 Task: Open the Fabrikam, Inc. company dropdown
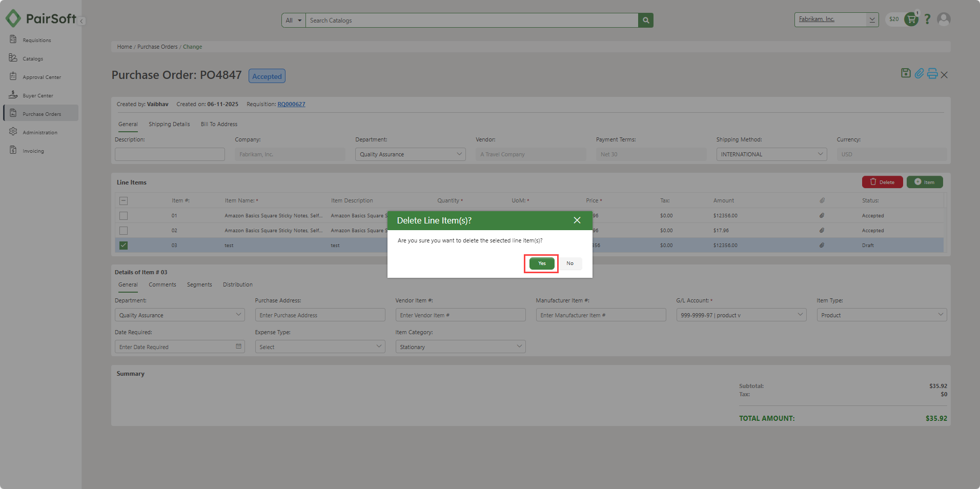click(x=836, y=19)
